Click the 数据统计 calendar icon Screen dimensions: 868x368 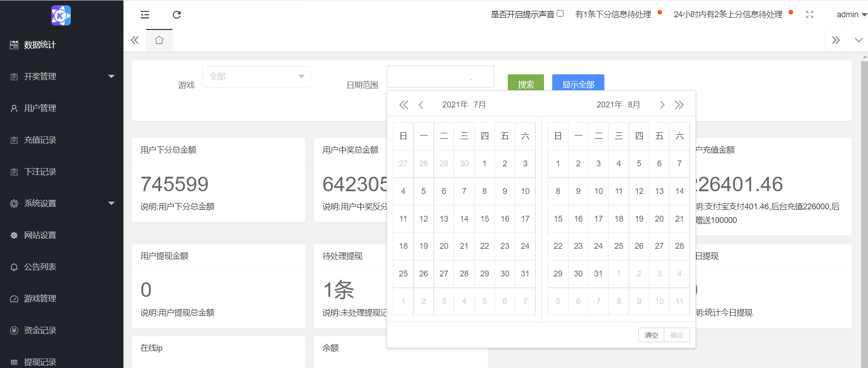pos(14,45)
